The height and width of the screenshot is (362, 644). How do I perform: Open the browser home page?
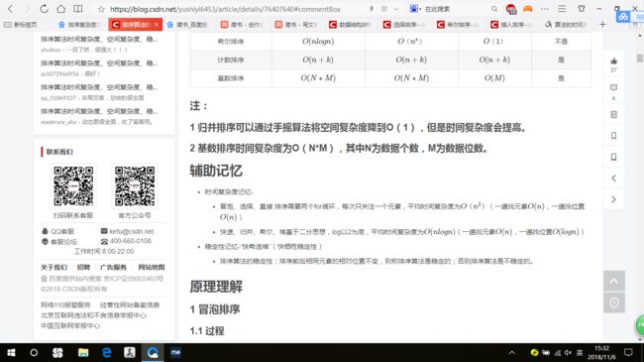pyautogui.click(x=60, y=9)
